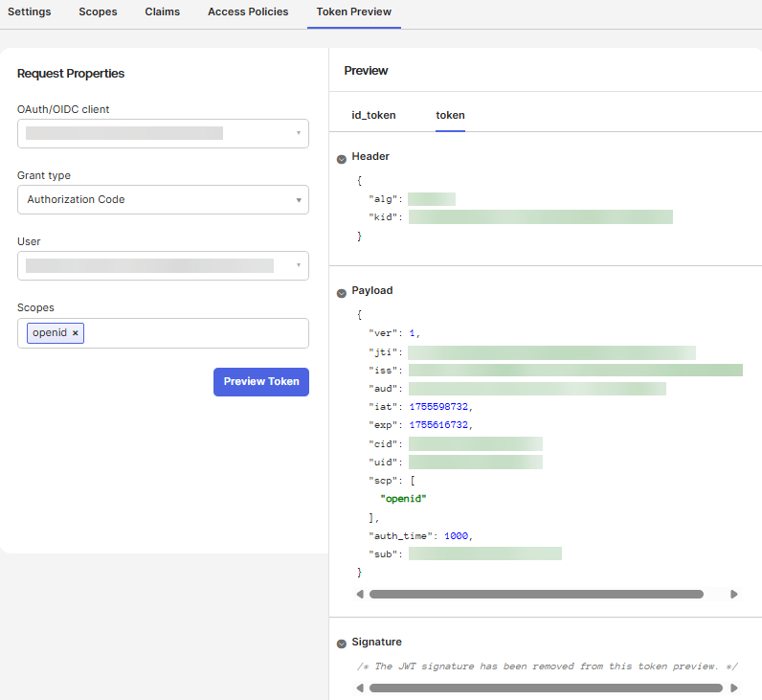
Task: Click the Signature horizontal scrollbar thumb
Action: click(546, 688)
